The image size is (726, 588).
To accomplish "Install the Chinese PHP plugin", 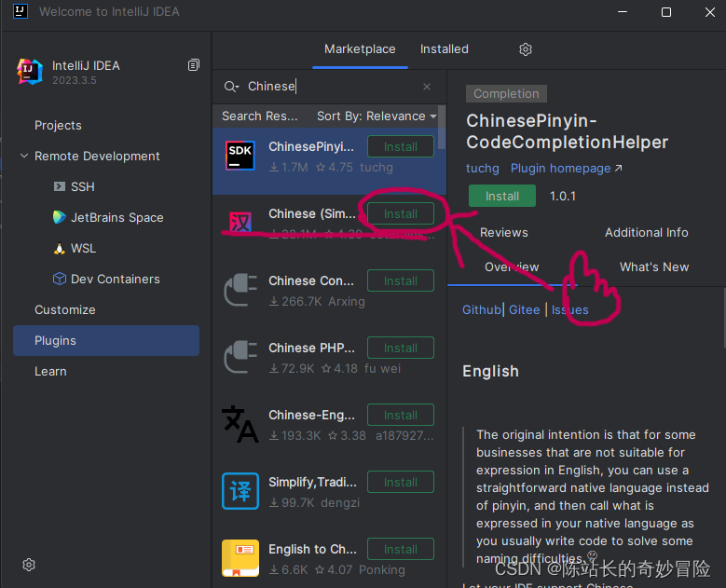I will (401, 349).
